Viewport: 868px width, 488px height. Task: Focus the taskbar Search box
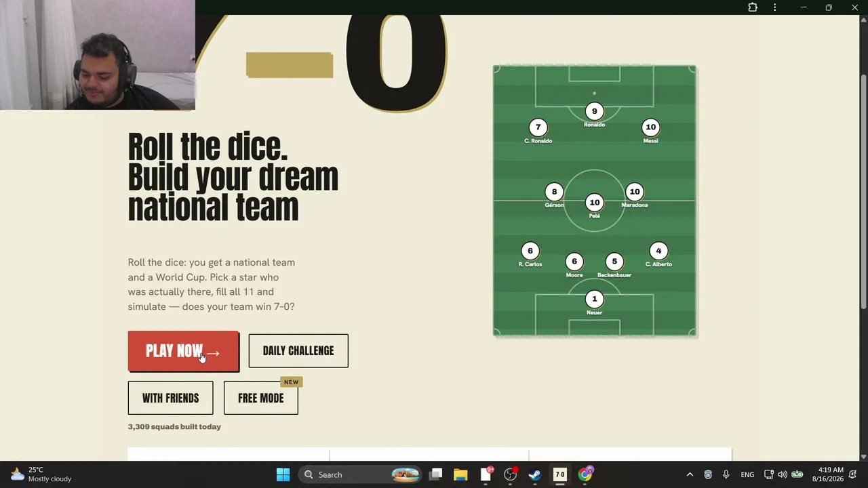click(360, 474)
